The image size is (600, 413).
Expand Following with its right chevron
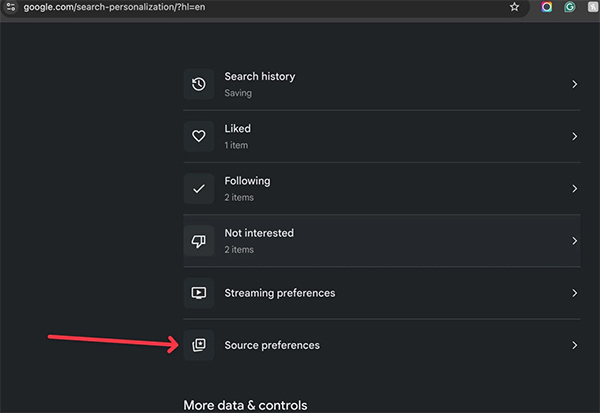(x=574, y=188)
